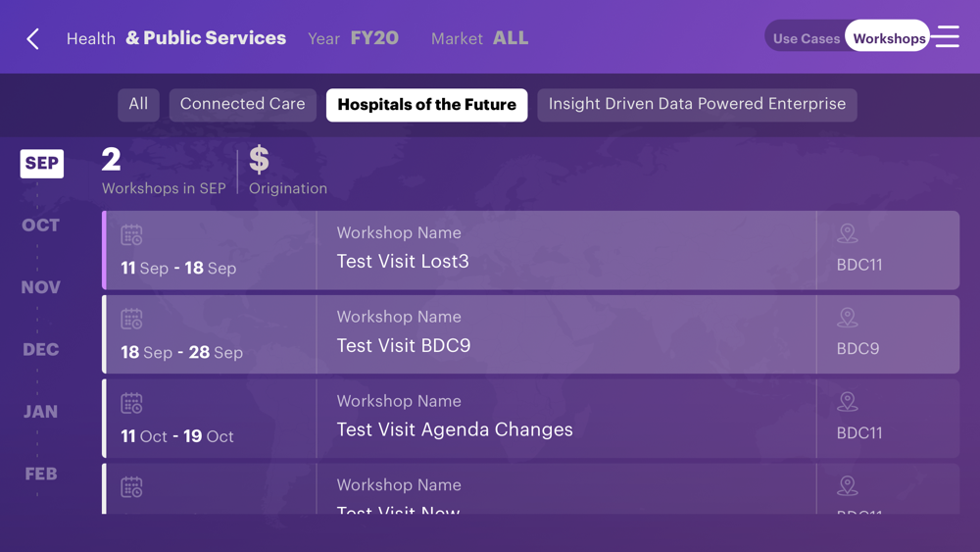Click calendar icon on Test Visit BDC9
The image size is (980, 552).
click(131, 320)
